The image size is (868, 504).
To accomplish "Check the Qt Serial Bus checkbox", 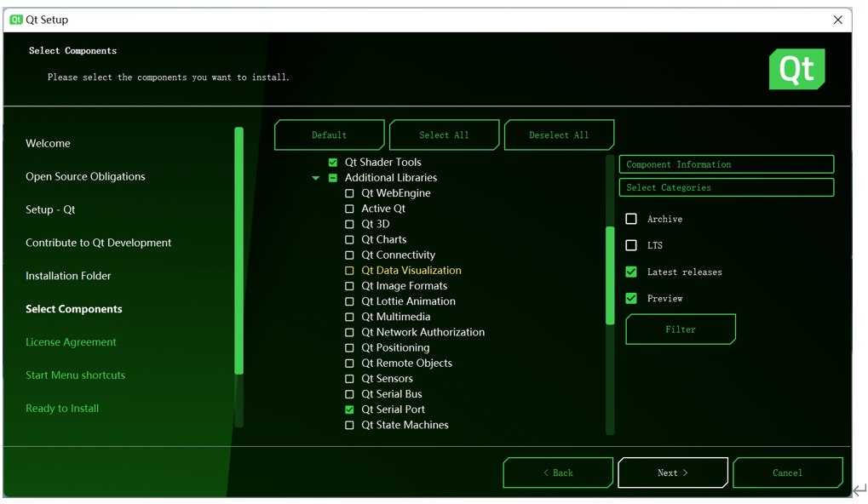I will (349, 394).
